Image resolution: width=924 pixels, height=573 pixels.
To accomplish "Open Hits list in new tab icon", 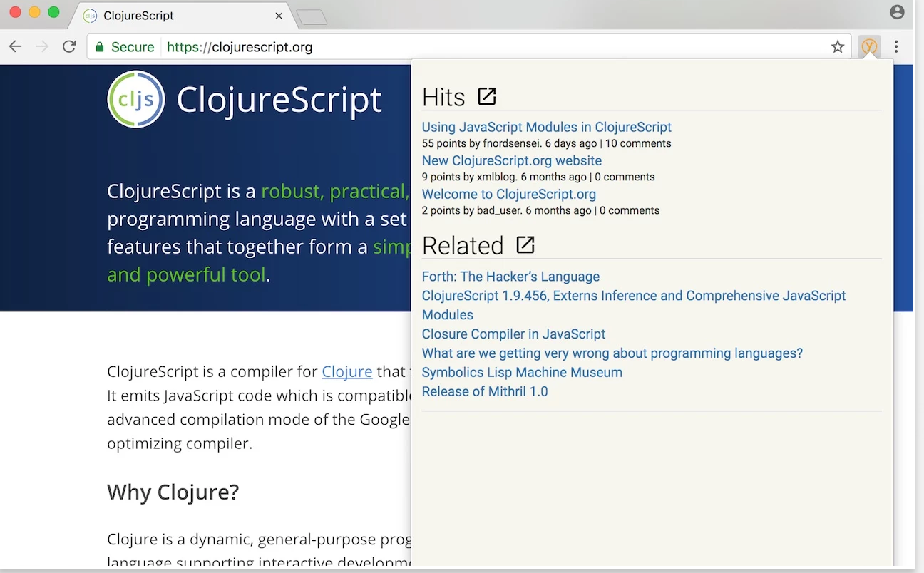I will 487,96.
